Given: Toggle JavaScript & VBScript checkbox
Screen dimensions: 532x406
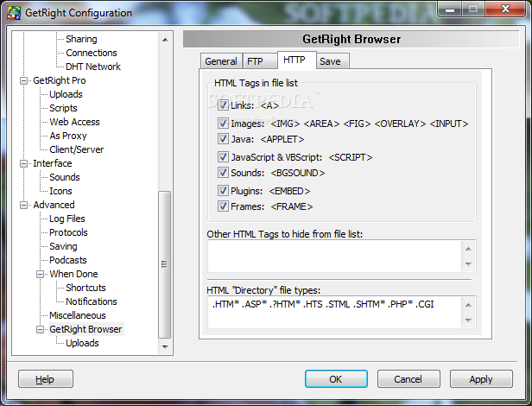Looking at the screenshot, I should [223, 157].
